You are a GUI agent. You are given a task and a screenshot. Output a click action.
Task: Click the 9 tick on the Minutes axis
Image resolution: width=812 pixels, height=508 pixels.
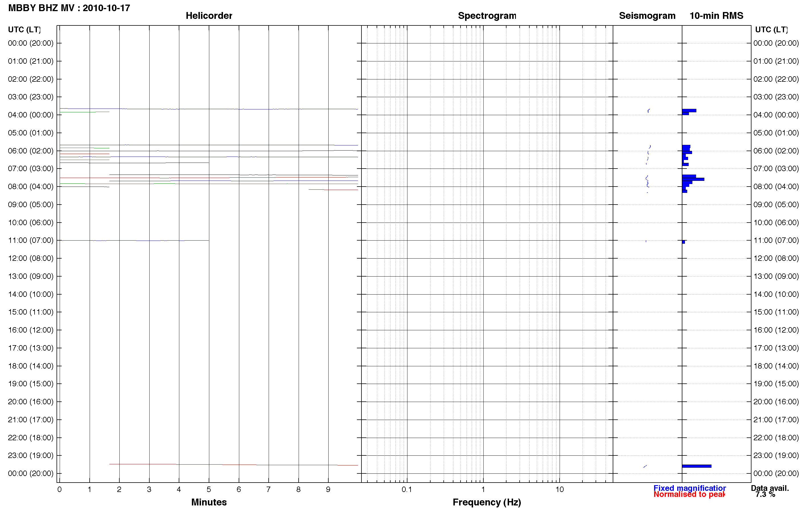point(328,489)
